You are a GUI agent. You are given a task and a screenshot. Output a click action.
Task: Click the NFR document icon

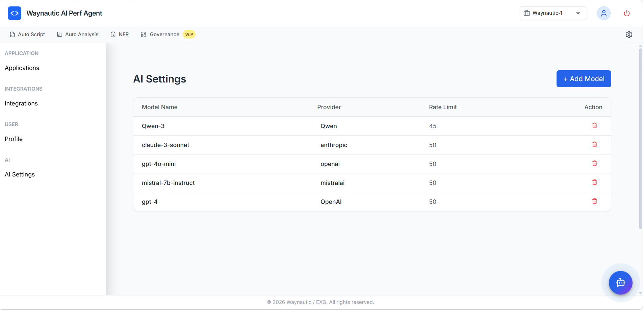(x=113, y=34)
